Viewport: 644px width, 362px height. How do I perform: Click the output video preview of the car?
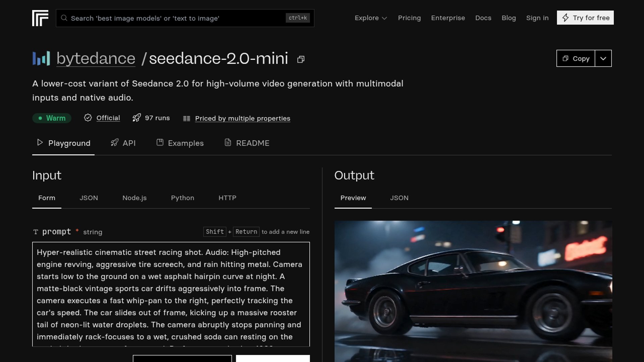[x=473, y=291]
